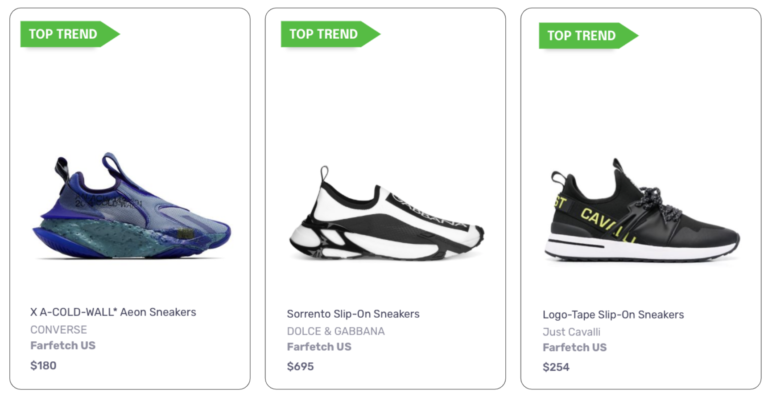Select the DOLCE & GABBANA brand name
This screenshot has height=401, width=768.
(x=335, y=331)
